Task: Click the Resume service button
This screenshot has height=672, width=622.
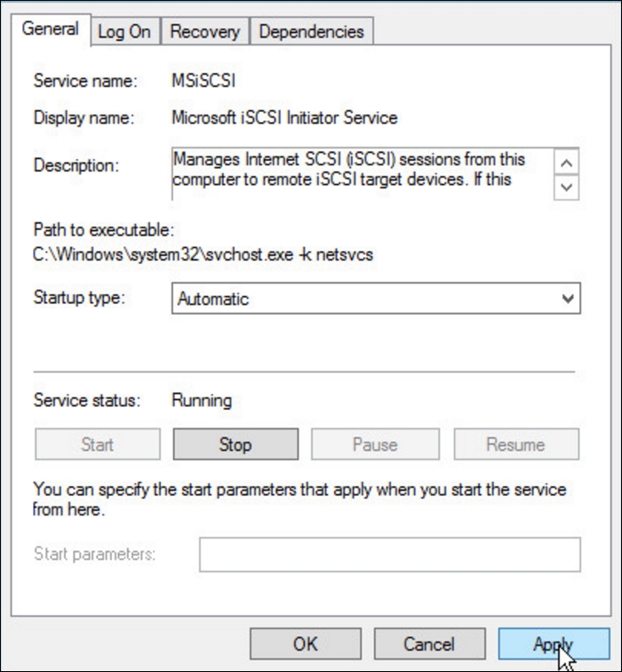Action: 516,444
